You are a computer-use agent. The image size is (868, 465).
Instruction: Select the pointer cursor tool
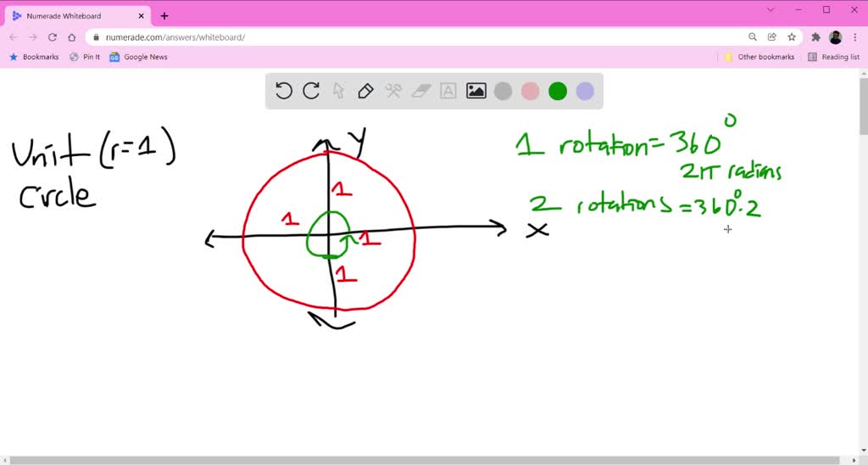coord(338,91)
